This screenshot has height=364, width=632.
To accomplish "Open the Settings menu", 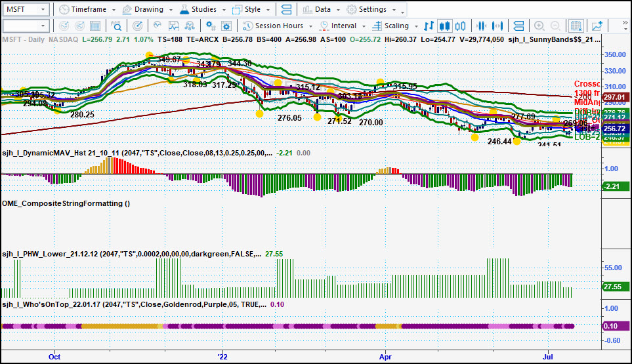I will [x=371, y=9].
